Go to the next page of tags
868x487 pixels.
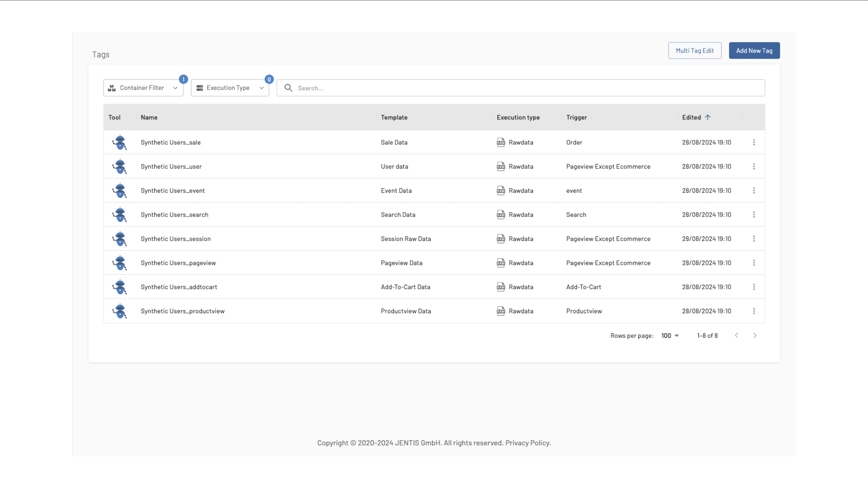[755, 336]
